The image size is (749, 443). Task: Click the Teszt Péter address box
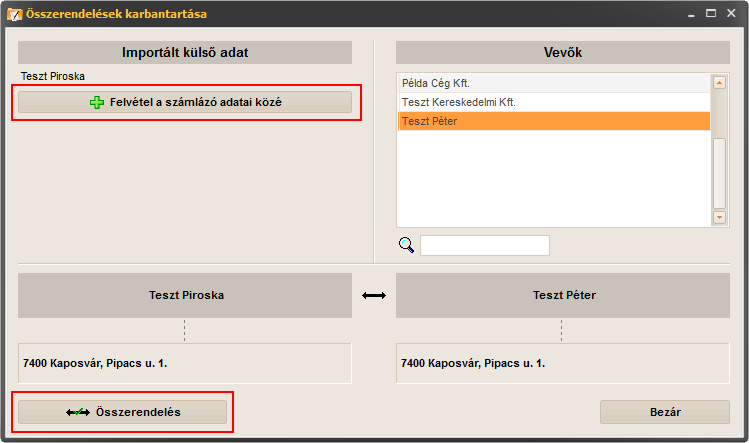[x=562, y=363]
